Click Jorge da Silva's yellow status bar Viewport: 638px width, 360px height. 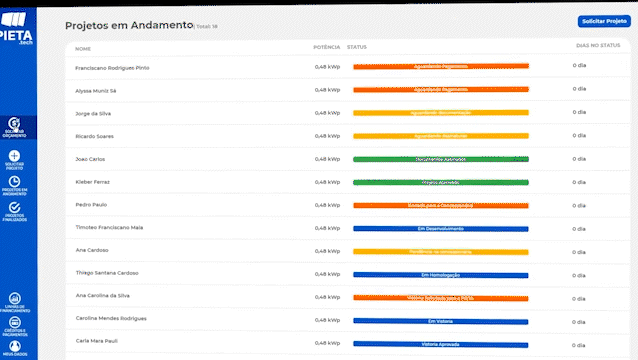[x=441, y=113]
